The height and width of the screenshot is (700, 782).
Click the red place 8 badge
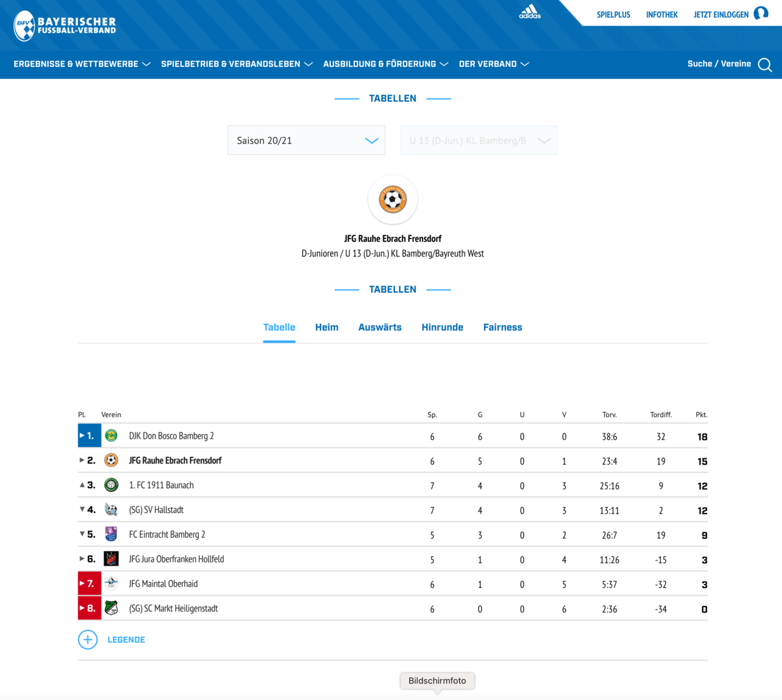[89, 608]
